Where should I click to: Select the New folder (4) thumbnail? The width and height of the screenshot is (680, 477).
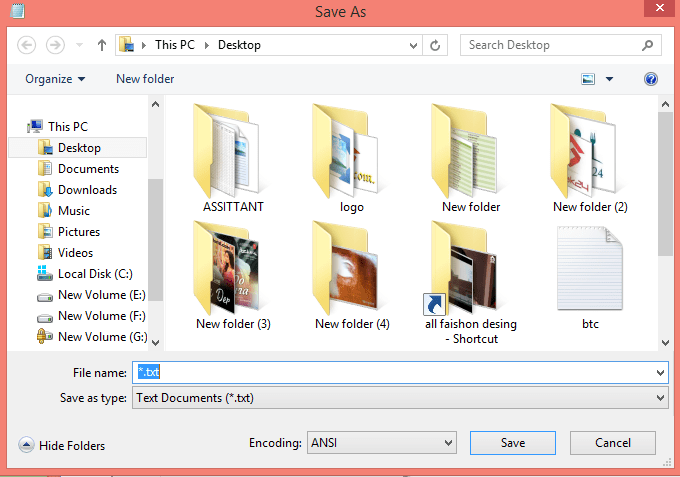click(x=352, y=275)
